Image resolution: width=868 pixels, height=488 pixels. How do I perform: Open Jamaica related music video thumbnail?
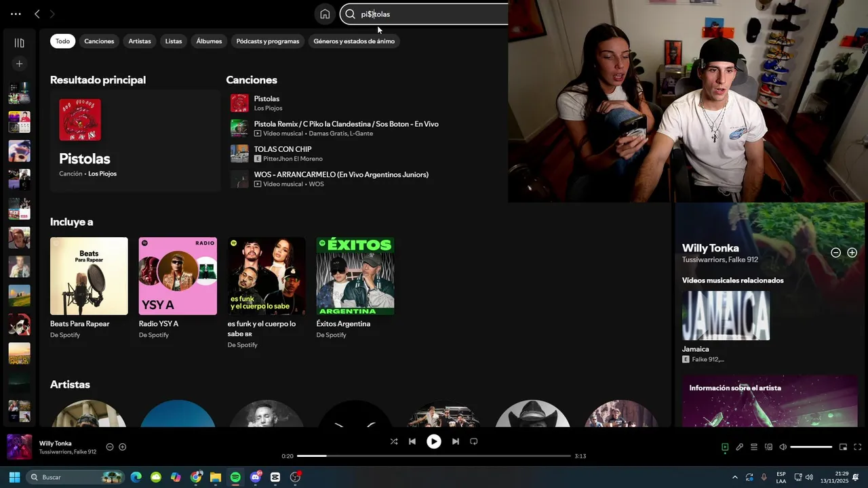tap(726, 316)
